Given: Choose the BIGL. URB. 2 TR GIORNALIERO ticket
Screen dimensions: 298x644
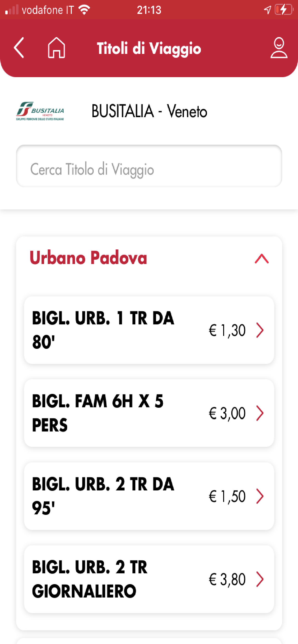Looking at the screenshot, I should click(x=90, y=579).
